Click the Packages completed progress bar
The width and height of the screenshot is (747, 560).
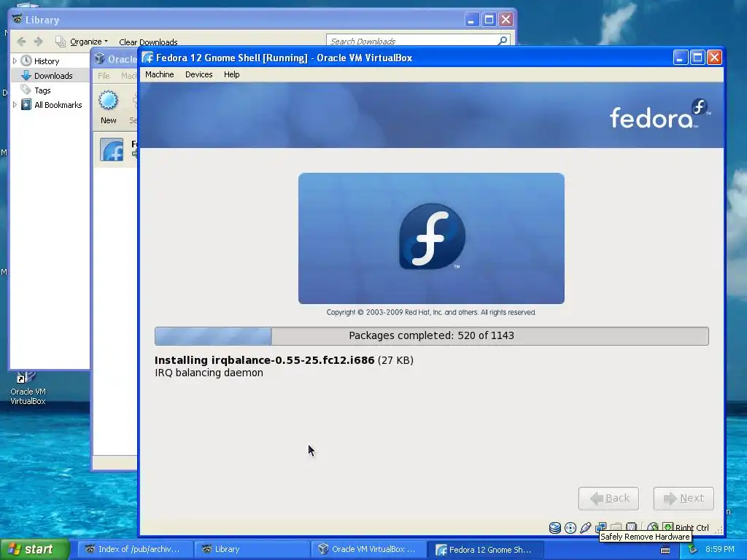point(431,335)
